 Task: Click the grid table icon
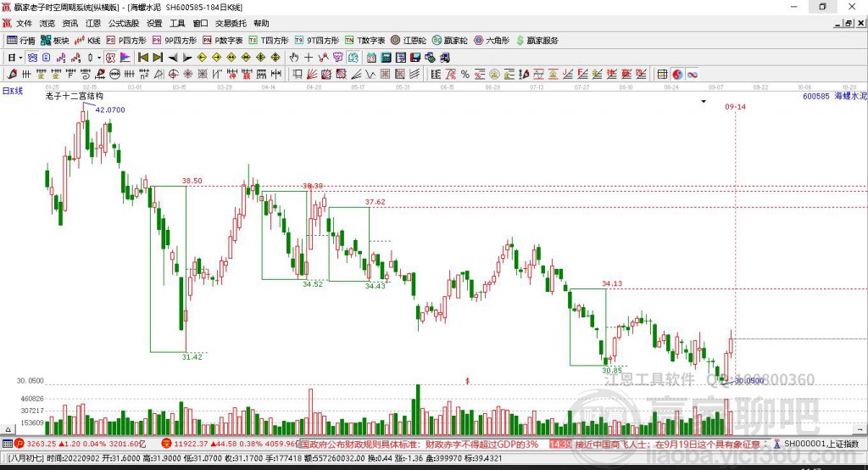click(x=663, y=75)
